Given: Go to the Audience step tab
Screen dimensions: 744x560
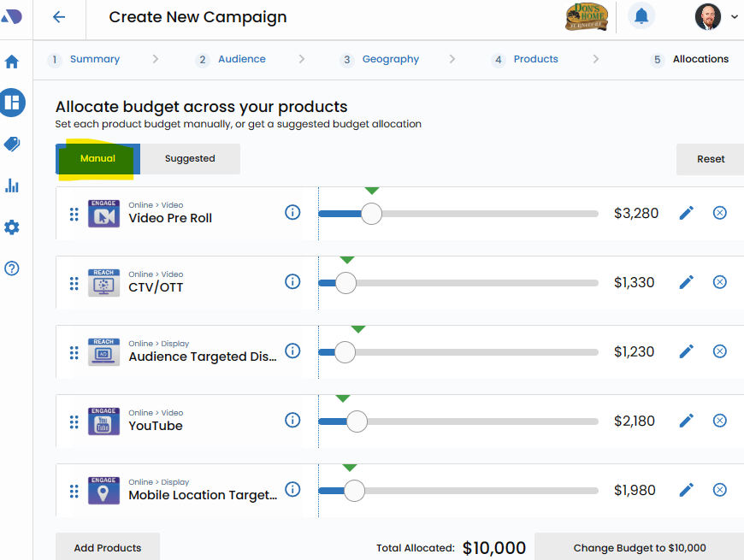Looking at the screenshot, I should (x=241, y=60).
